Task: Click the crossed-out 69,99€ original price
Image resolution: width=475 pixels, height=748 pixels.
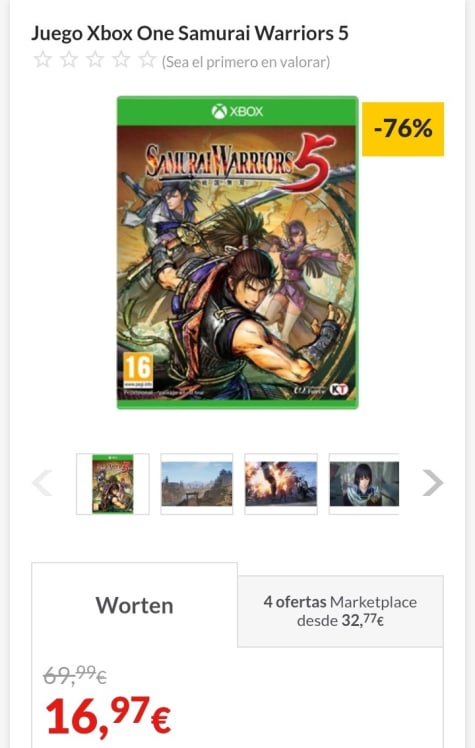Action: [x=75, y=675]
